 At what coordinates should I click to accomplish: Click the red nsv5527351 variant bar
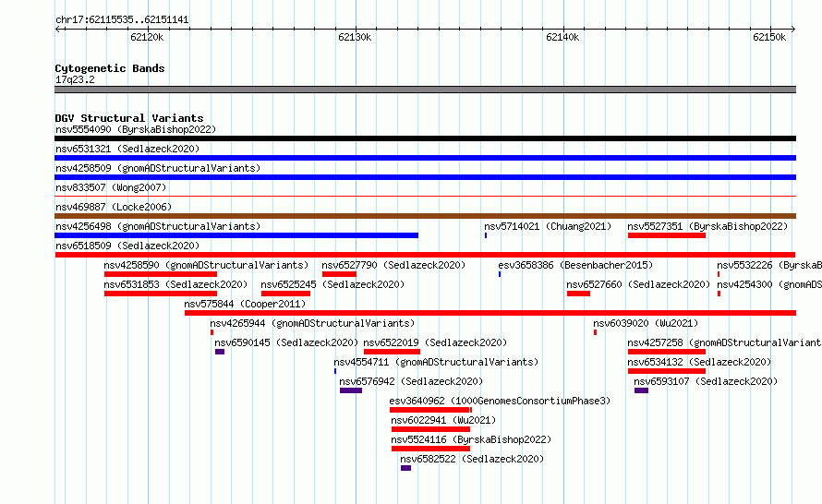(667, 235)
